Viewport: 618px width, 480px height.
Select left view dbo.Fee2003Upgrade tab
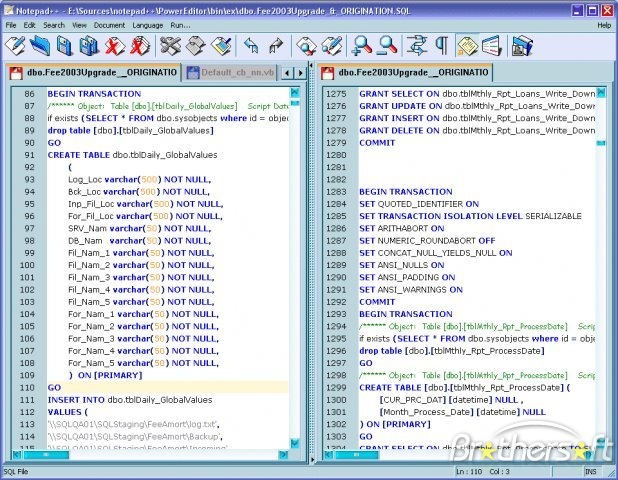[x=94, y=73]
